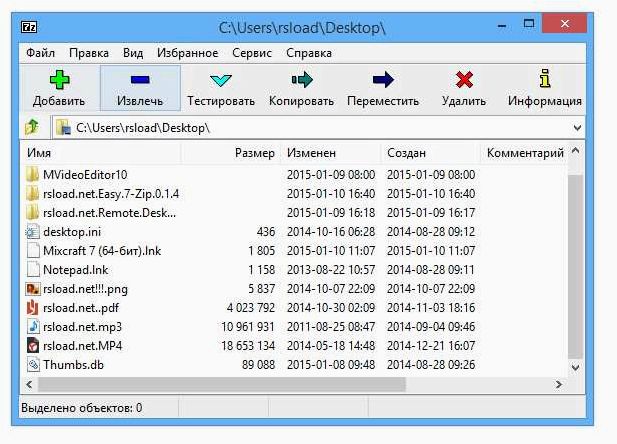This screenshot has height=444, width=617.
Task: Open the Сервис menu
Action: (x=252, y=53)
